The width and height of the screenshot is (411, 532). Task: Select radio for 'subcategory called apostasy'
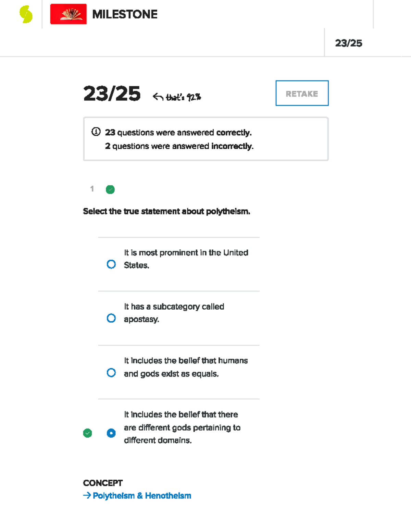(111, 318)
